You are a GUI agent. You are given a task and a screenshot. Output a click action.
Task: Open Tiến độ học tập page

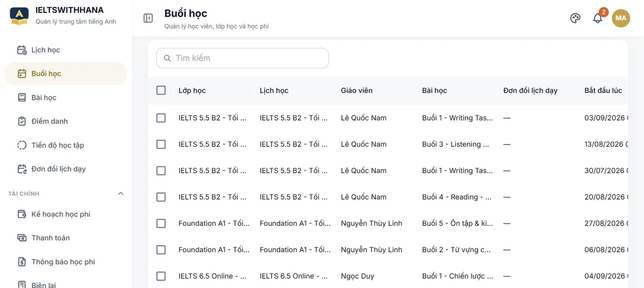66,145
